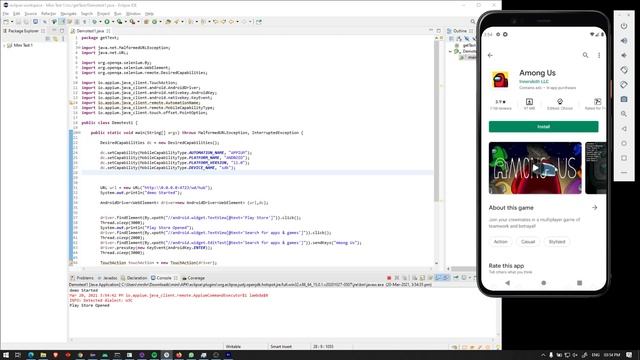The width and height of the screenshot is (640, 360).
Task: Collapse the Demotest1 node in Outline
Action: [450, 51]
